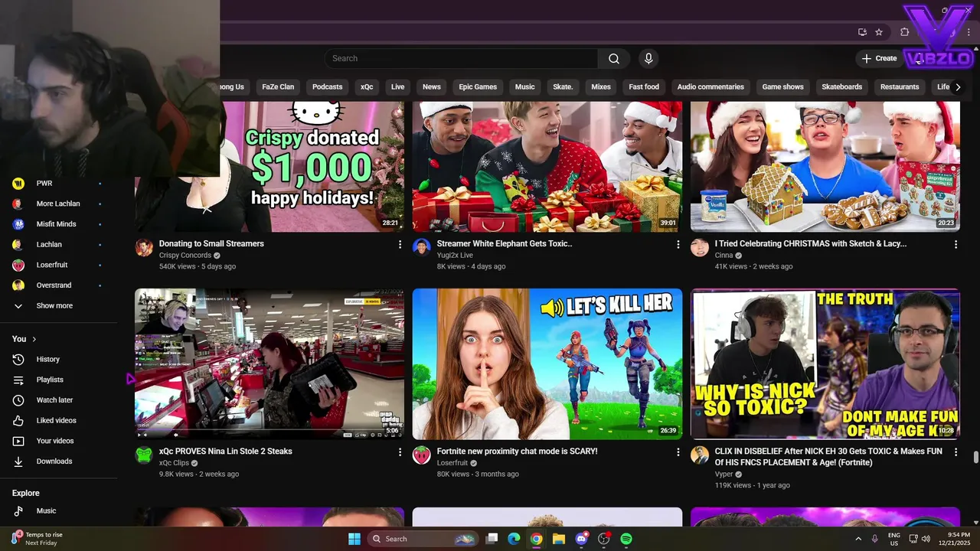Open options menu for xQc PROVES Nina Lin video

coord(400,452)
